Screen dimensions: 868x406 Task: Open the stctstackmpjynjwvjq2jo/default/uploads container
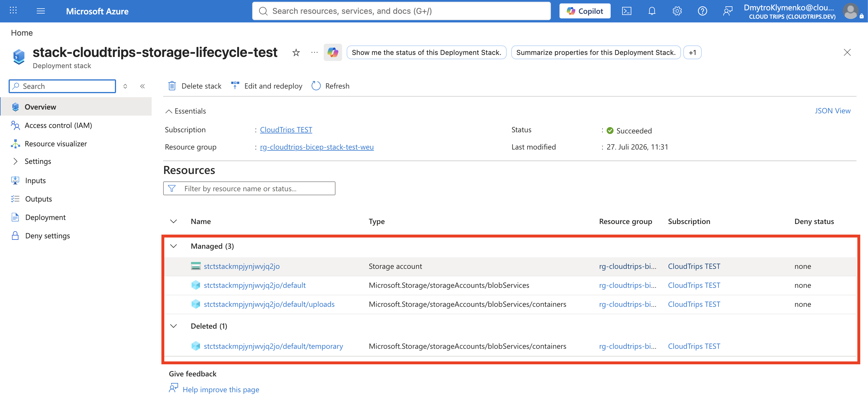pos(269,304)
